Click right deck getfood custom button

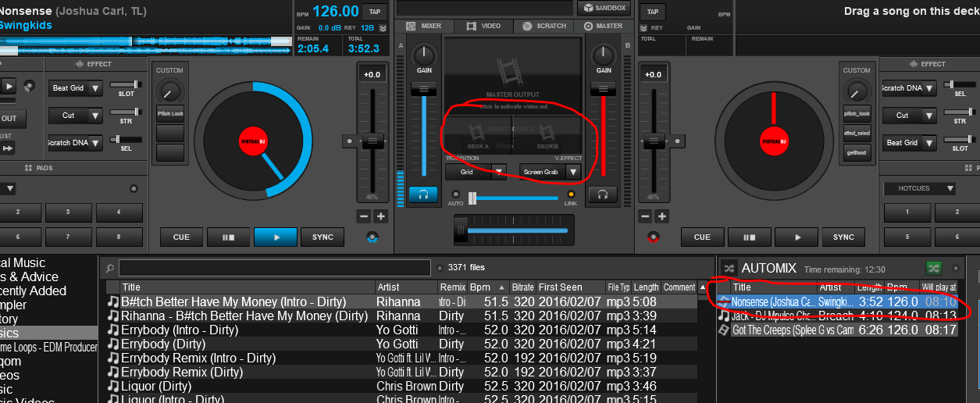[x=857, y=152]
